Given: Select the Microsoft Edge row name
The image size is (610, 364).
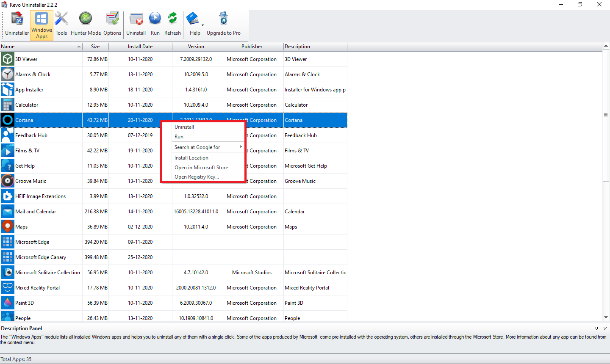Looking at the screenshot, I should click(x=32, y=242).
